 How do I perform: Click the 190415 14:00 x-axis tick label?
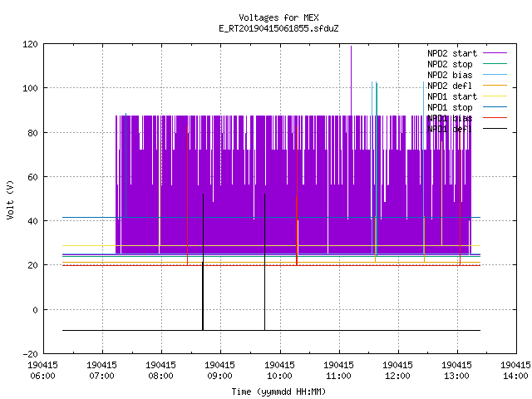point(515,371)
